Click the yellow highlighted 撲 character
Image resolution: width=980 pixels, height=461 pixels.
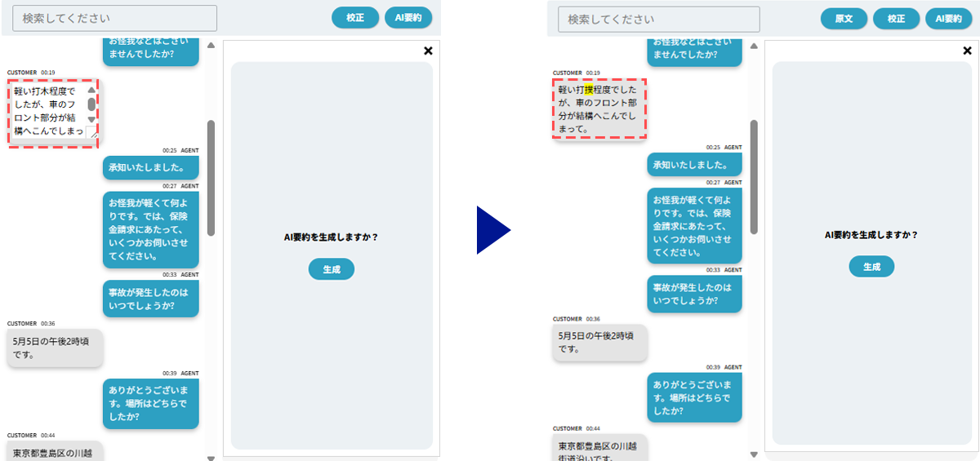[x=589, y=90]
